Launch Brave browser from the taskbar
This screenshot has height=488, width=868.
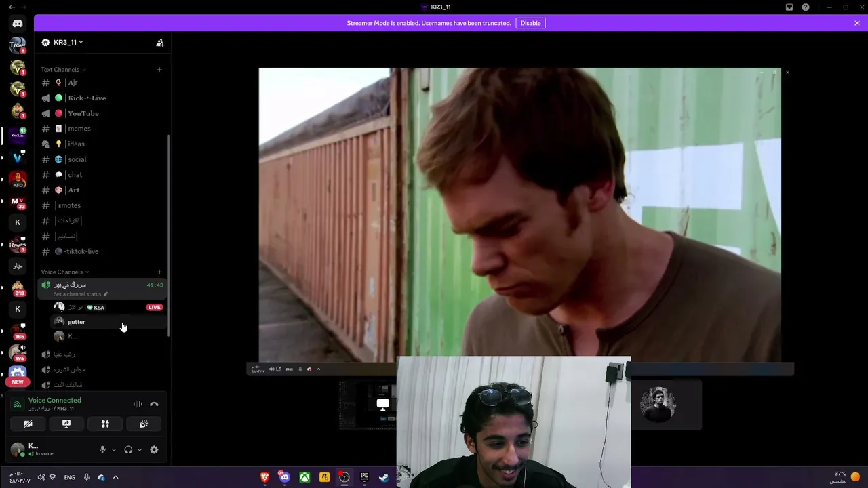coord(264,477)
